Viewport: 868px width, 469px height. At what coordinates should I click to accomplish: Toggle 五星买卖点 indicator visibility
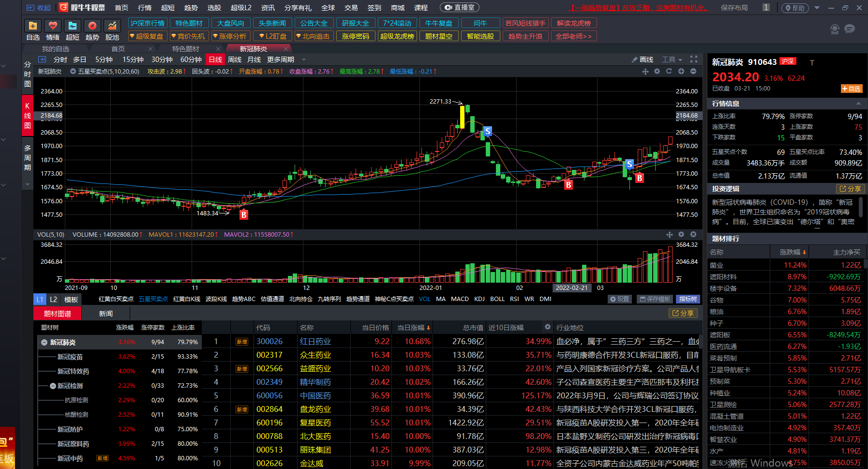pos(73,71)
